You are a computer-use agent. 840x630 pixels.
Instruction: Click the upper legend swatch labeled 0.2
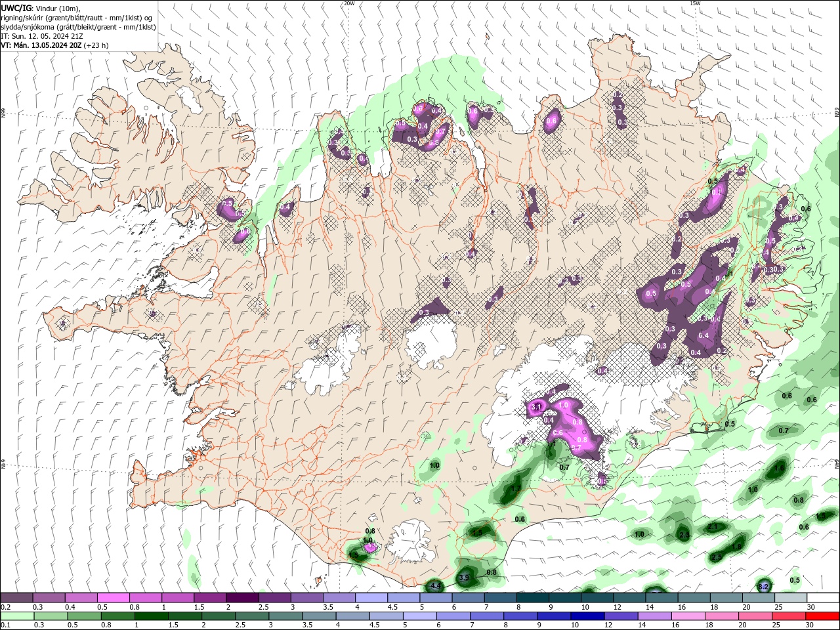(x=16, y=598)
